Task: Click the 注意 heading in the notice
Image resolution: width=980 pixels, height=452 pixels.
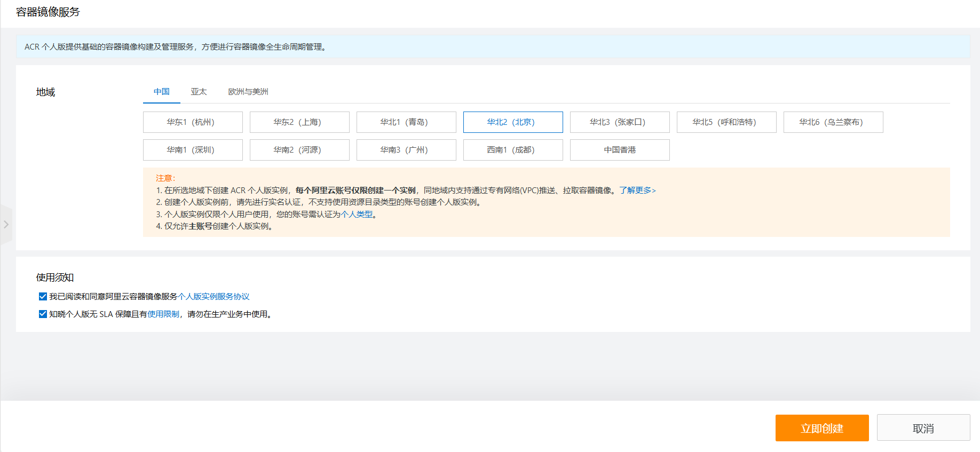Action: tap(165, 178)
